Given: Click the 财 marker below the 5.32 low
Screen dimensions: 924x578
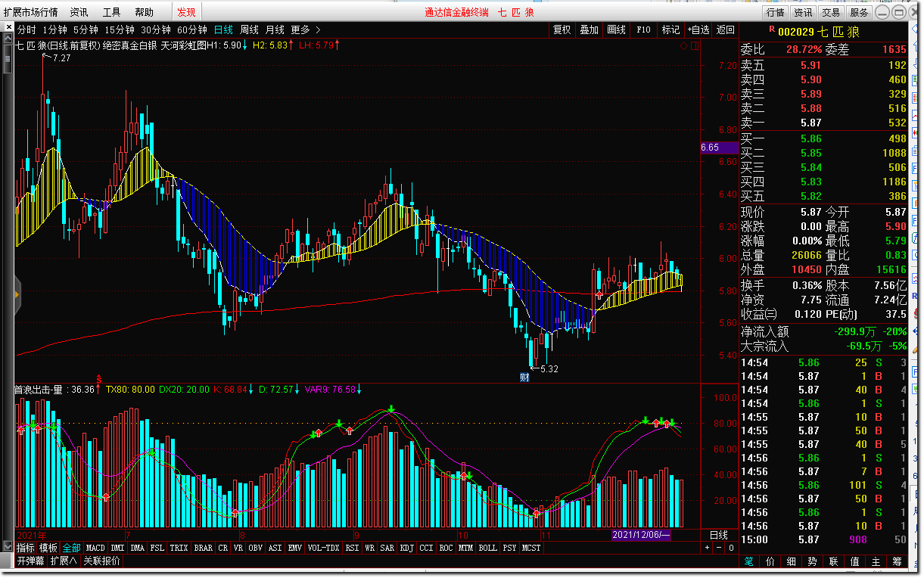Looking at the screenshot, I should (524, 377).
